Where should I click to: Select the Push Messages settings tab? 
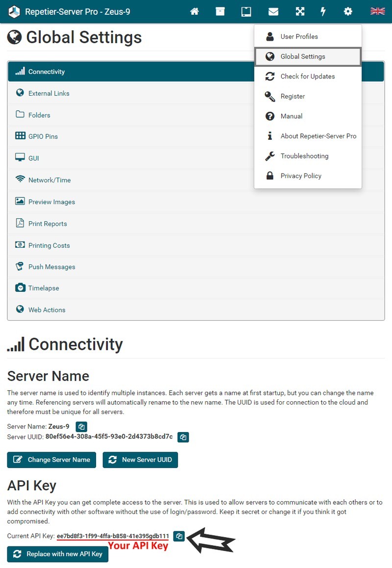point(51,267)
